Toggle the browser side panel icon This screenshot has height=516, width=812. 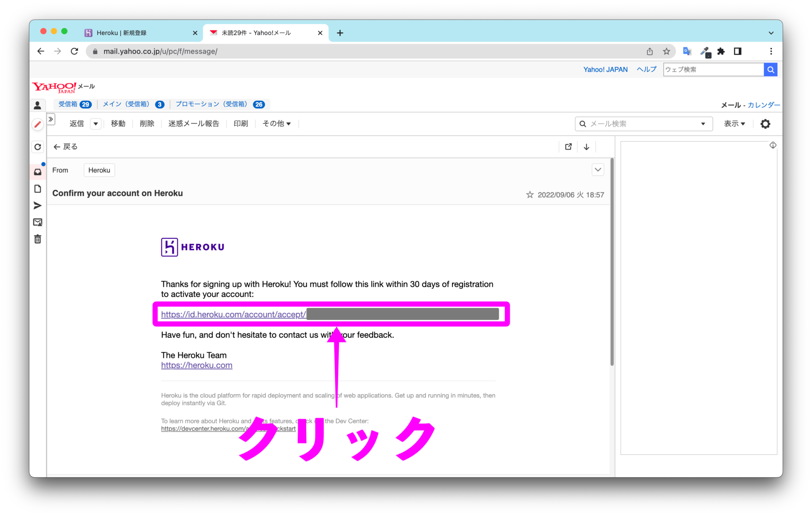pos(738,51)
